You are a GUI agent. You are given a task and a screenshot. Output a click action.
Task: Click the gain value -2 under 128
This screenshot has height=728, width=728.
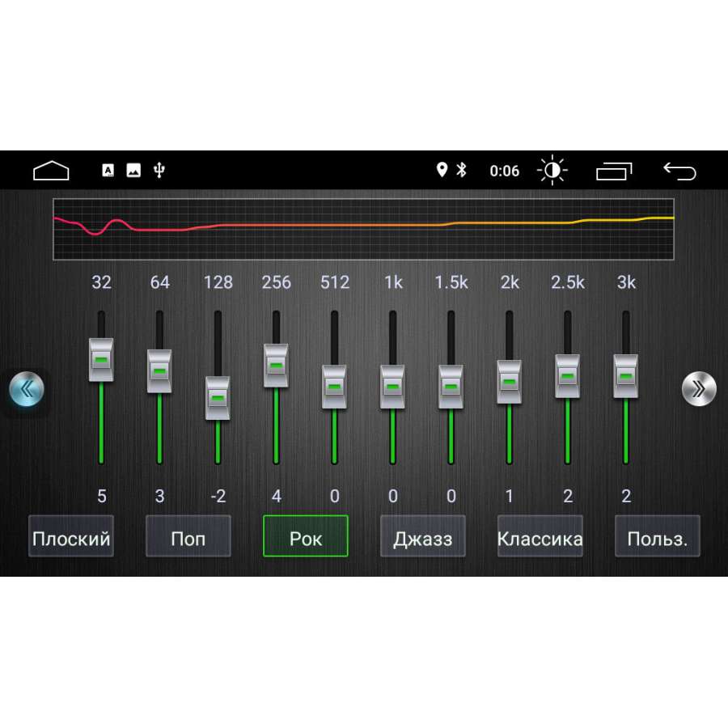point(218,497)
